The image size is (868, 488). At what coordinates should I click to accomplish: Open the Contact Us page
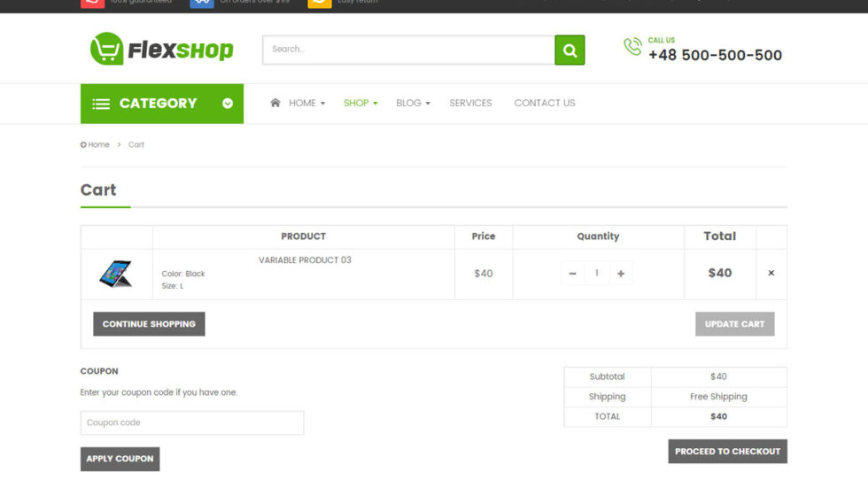(x=545, y=103)
